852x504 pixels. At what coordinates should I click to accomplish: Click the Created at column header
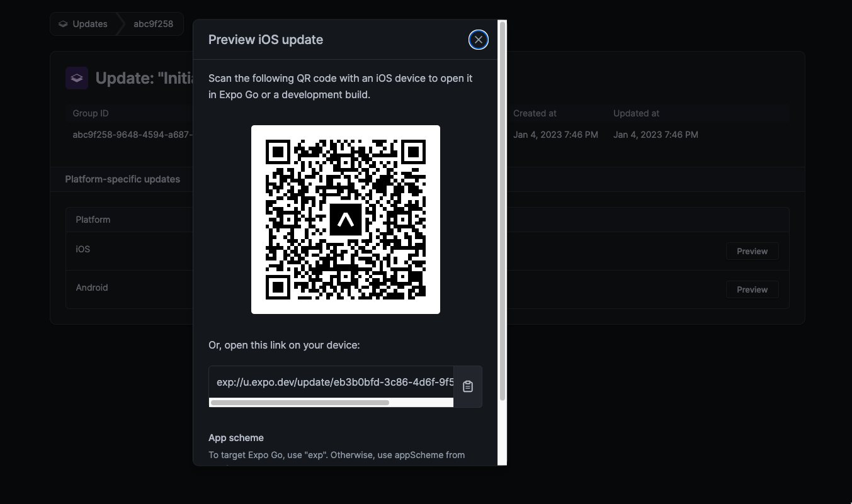coord(535,113)
